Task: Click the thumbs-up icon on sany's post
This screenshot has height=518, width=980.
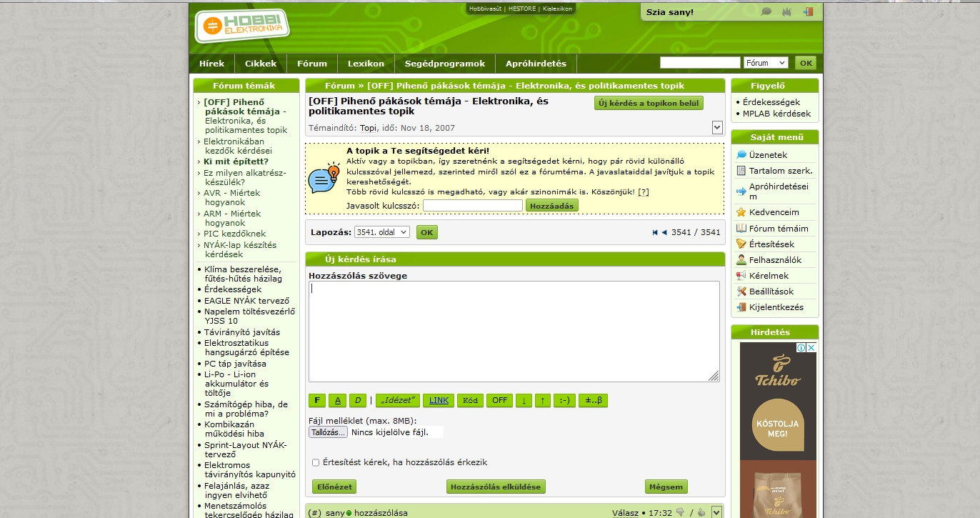Action: point(701,512)
